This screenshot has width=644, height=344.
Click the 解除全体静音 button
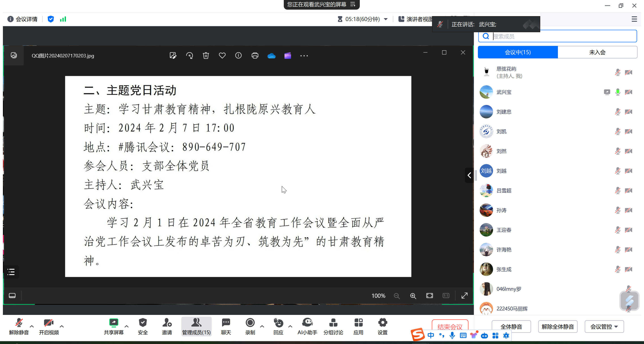pos(557,327)
